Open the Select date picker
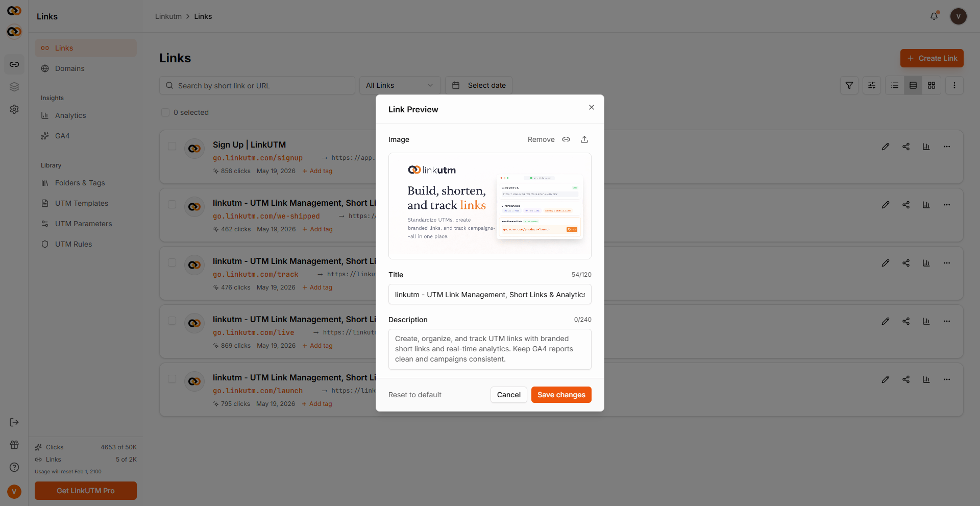980x506 pixels. 479,85
